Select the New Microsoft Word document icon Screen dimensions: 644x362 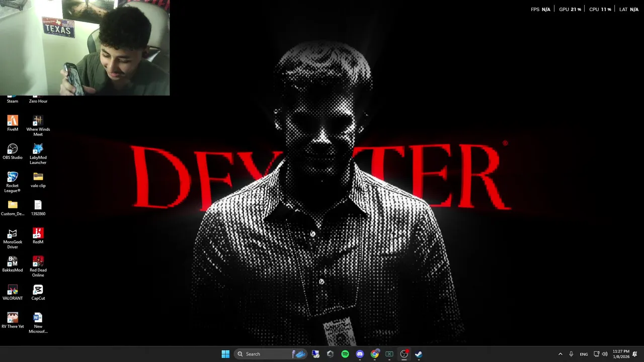[x=38, y=323]
